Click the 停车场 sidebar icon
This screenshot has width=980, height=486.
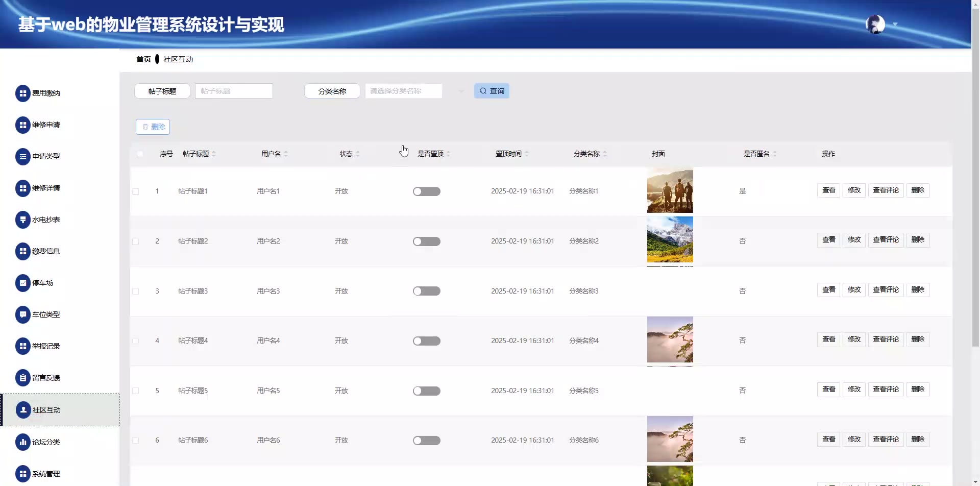tap(23, 283)
